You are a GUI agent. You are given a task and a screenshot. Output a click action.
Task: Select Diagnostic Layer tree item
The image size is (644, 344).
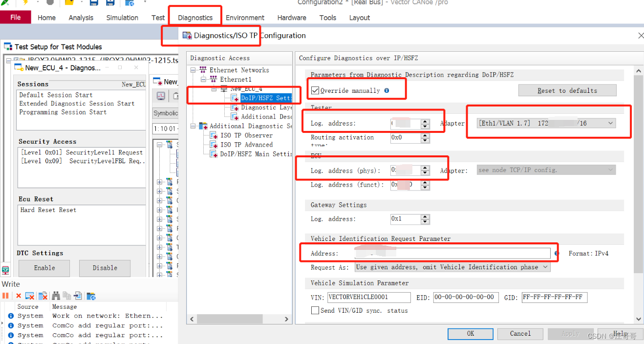(x=266, y=107)
